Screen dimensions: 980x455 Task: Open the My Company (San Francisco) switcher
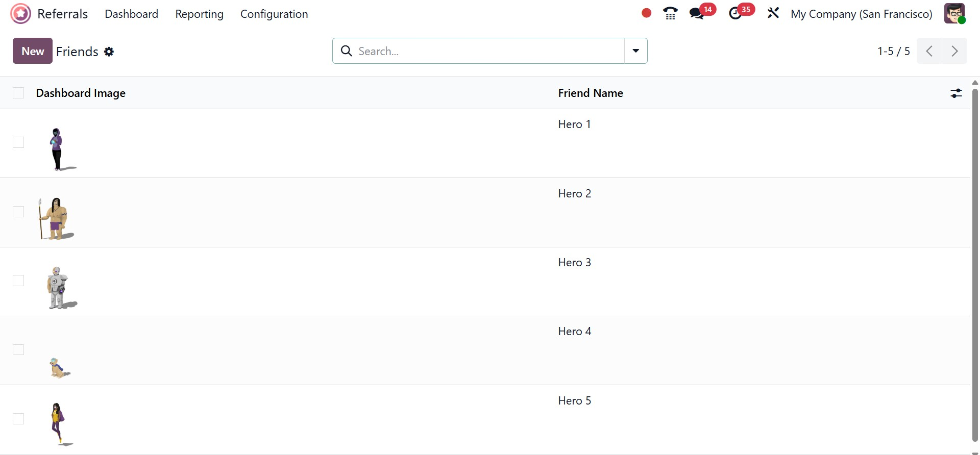[x=861, y=14]
